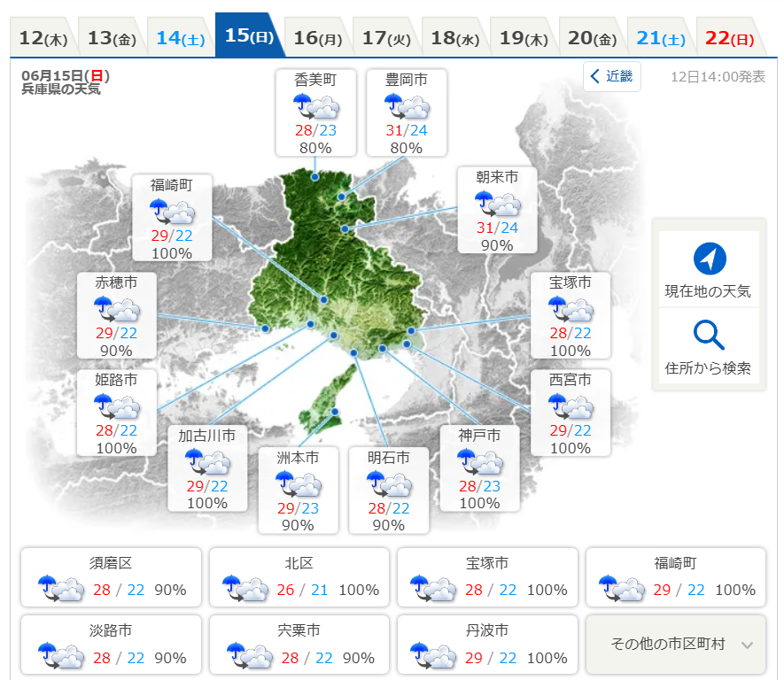This screenshot has width=784, height=680.
Task: Open 姫路市 weather card on map
Action: click(x=117, y=413)
